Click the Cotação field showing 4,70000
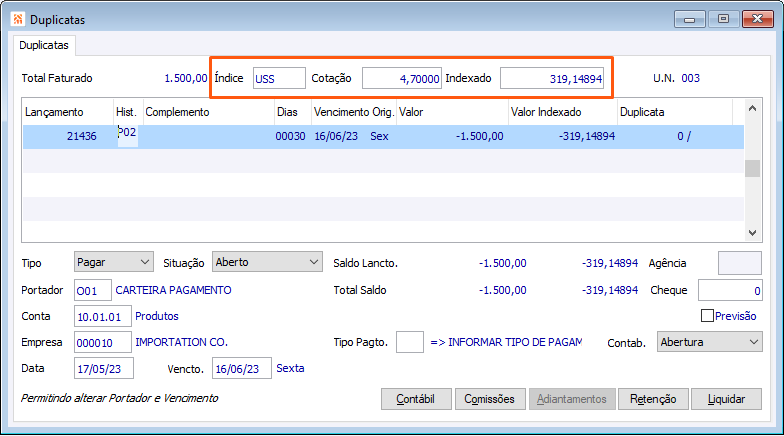 point(402,78)
